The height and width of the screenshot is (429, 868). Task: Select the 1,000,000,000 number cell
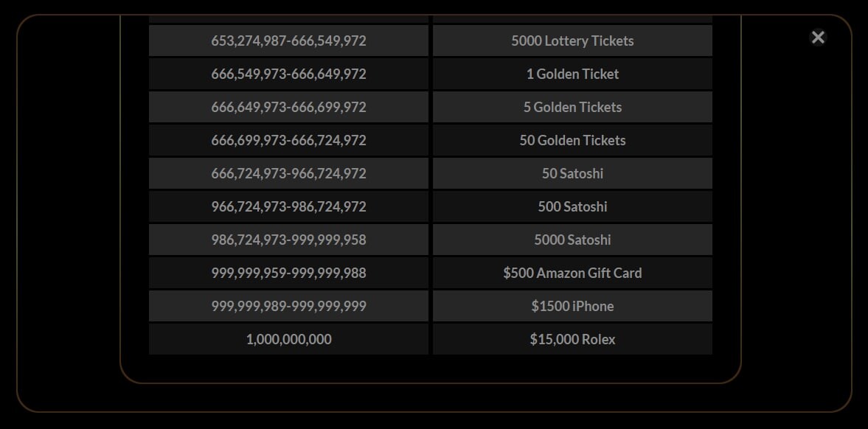(x=288, y=339)
